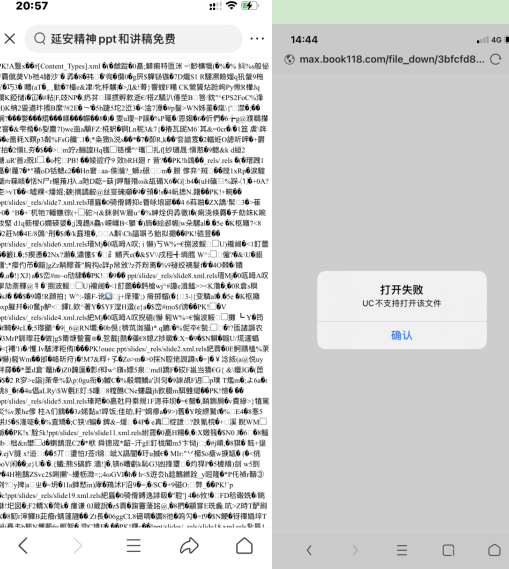Go forward in the UC browser

[x=355, y=550]
